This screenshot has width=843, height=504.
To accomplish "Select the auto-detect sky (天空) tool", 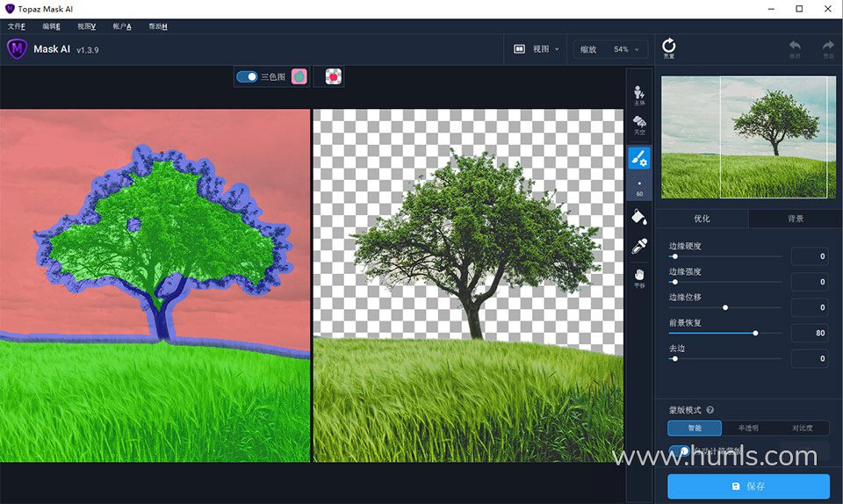I will tap(639, 125).
